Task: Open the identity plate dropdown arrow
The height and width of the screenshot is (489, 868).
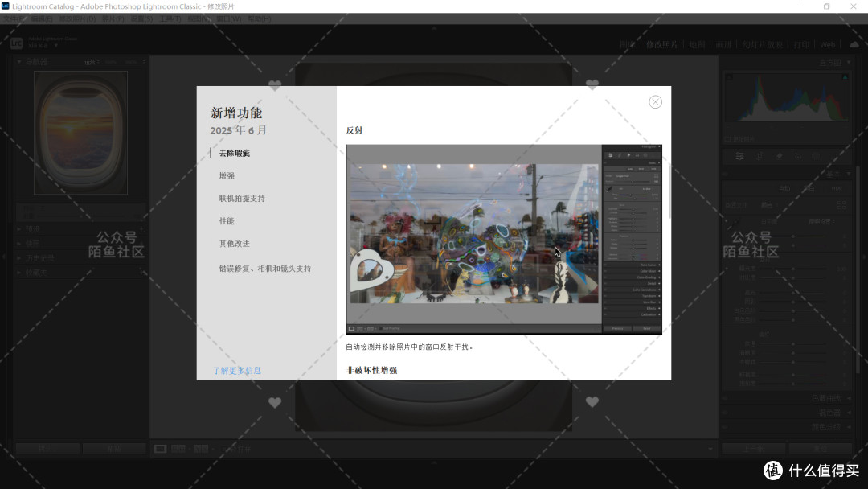Action: (56, 45)
